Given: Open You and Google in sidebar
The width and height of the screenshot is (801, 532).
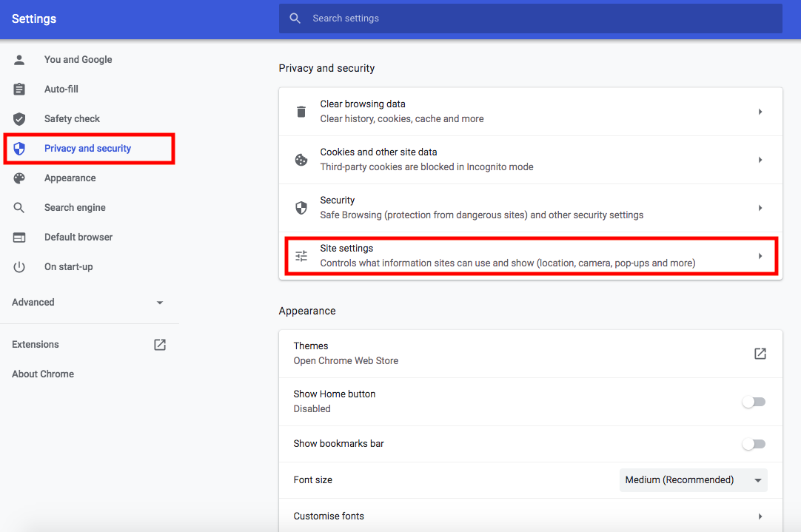Looking at the screenshot, I should tap(78, 60).
